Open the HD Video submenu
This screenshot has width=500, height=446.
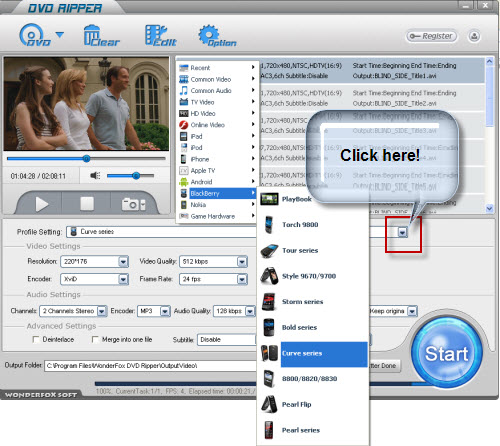[217, 113]
